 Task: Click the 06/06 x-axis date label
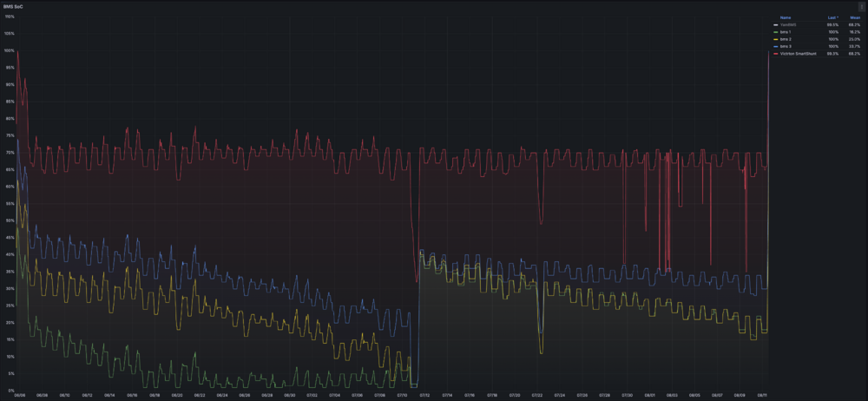(19, 396)
